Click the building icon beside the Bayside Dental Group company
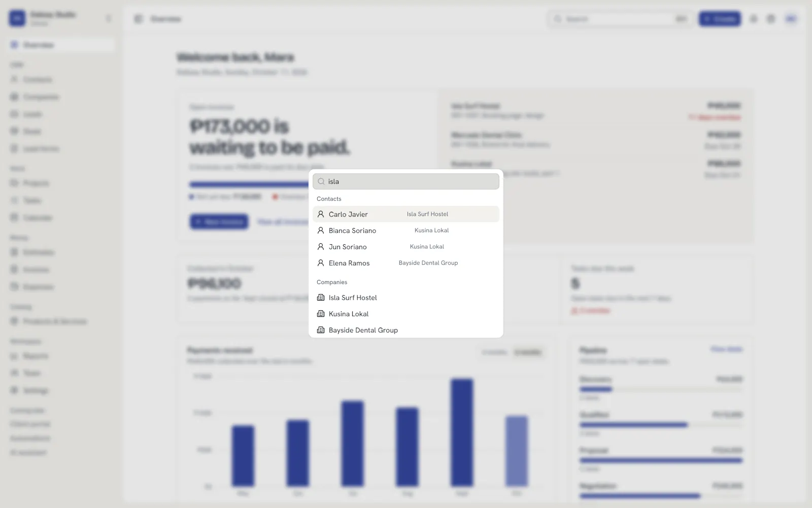 point(321,330)
